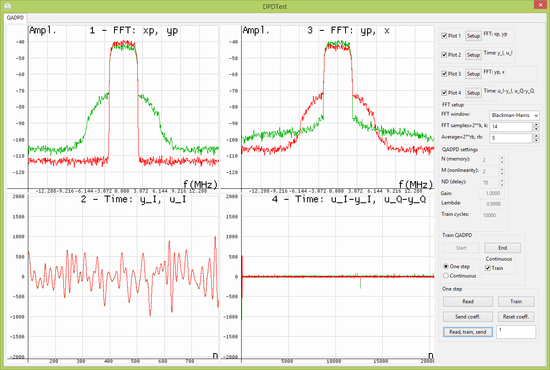Viewport: 550px width, 370px height.
Task: Click the 'FFT: xp, yp' label beside Plot 1
Action: (x=495, y=34)
